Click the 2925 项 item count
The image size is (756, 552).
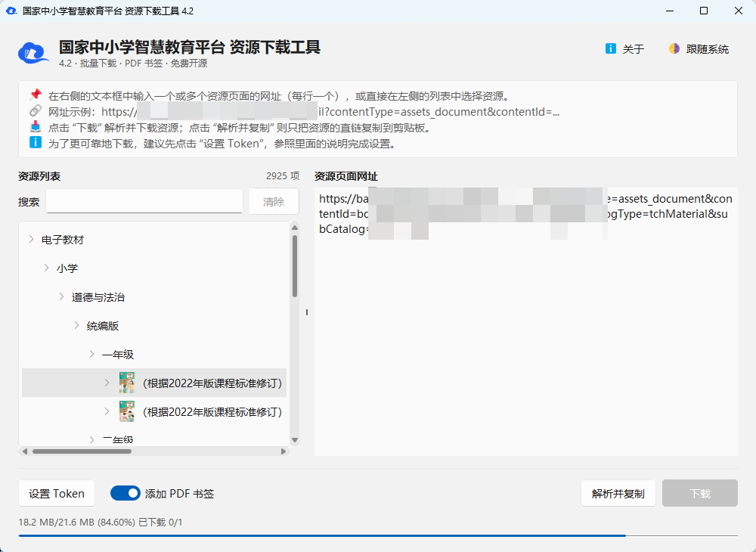click(283, 176)
